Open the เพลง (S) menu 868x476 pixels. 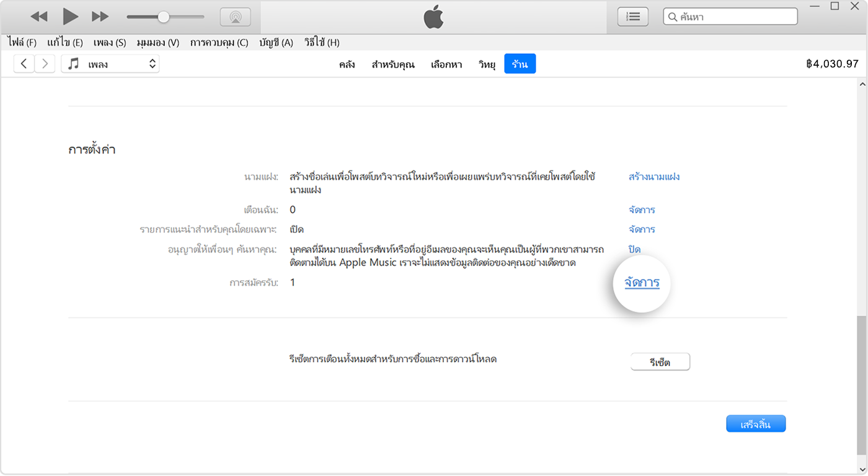point(110,43)
